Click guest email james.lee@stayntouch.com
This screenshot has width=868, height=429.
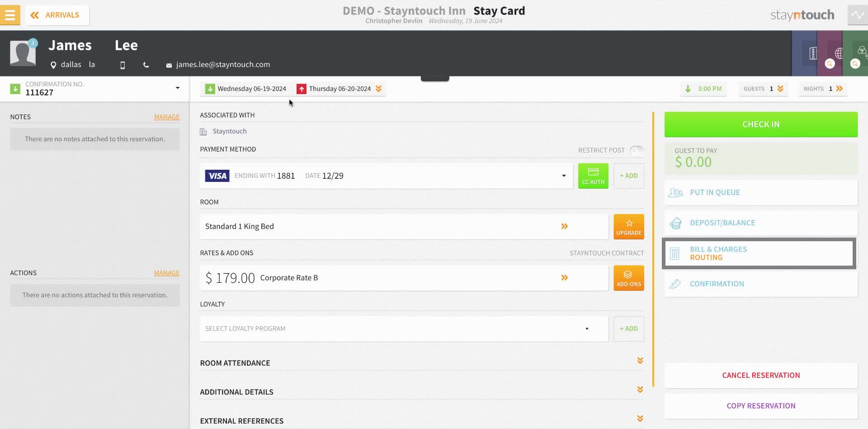tap(223, 65)
